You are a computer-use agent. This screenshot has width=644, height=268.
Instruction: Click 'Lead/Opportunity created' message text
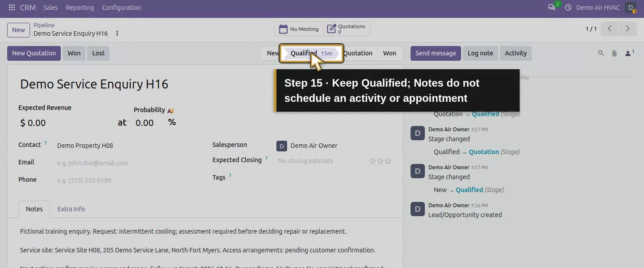tap(465, 215)
